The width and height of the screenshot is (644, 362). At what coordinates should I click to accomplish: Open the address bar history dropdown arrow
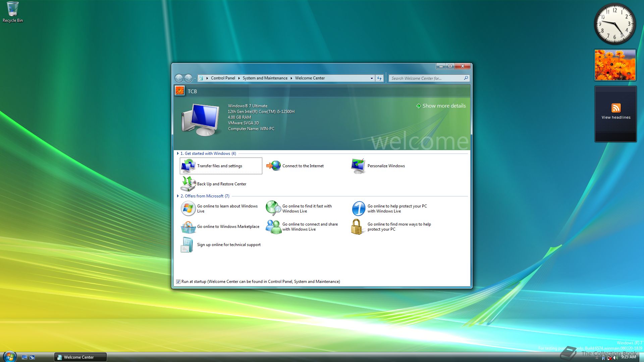click(372, 78)
